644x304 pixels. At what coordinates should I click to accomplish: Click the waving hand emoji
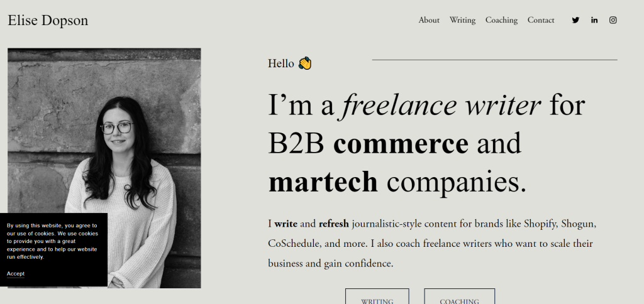305,63
